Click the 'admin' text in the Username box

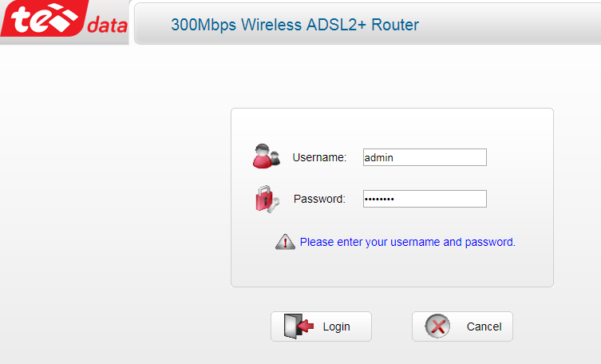[x=378, y=157]
